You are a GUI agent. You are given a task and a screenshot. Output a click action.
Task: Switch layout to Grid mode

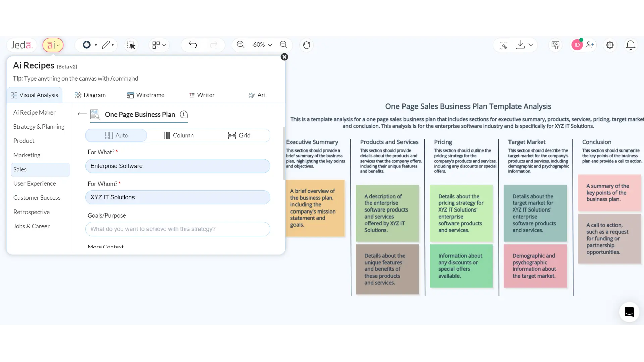point(239,135)
